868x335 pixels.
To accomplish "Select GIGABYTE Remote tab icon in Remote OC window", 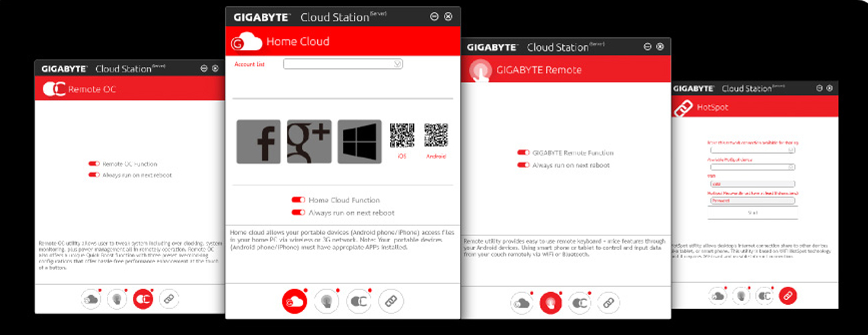I will coord(117,299).
